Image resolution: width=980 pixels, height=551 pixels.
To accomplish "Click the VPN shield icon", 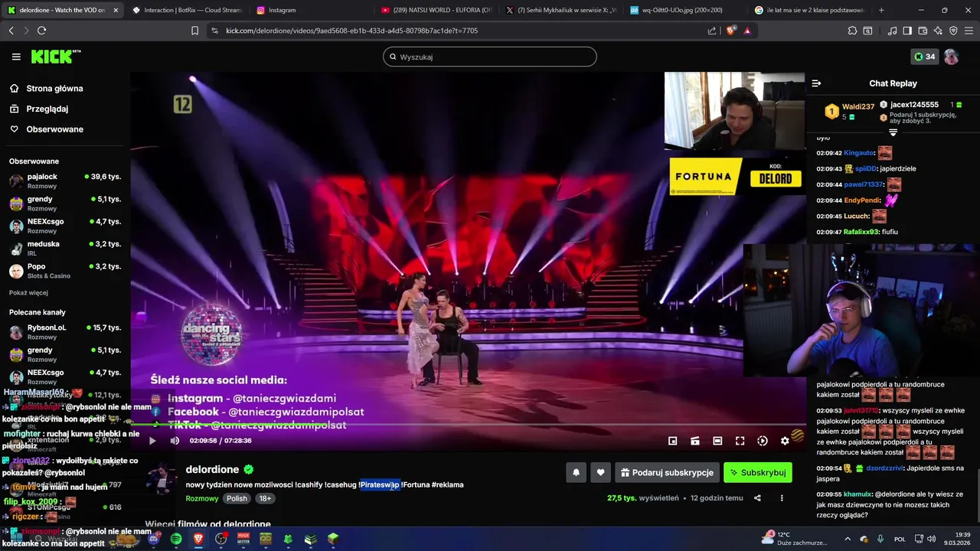I will click(953, 31).
